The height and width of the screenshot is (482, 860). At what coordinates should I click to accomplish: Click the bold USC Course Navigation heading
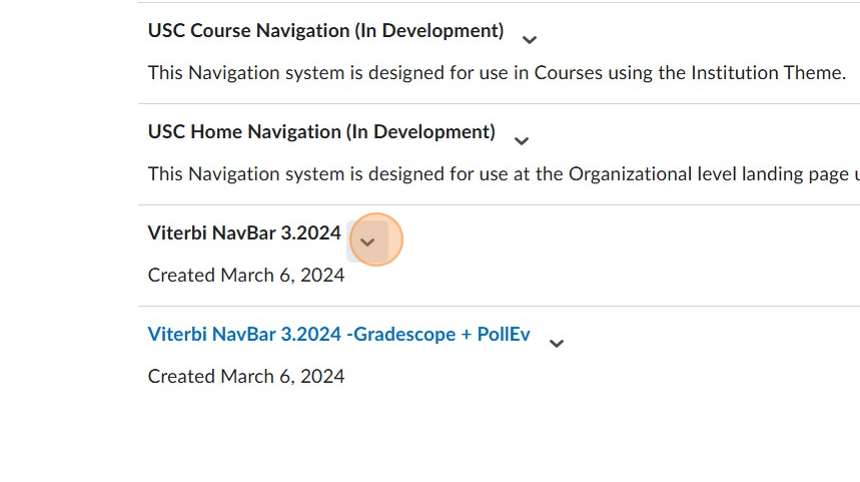click(325, 31)
